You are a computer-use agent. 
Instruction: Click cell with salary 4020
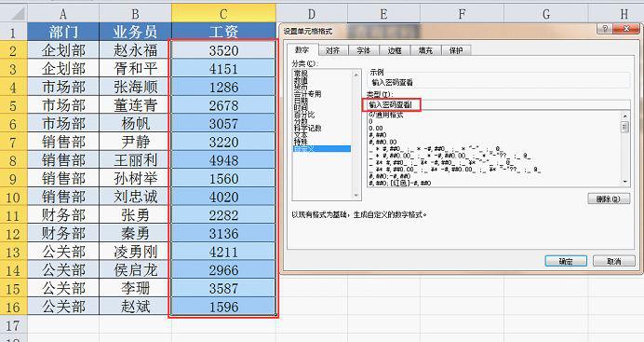click(223, 197)
